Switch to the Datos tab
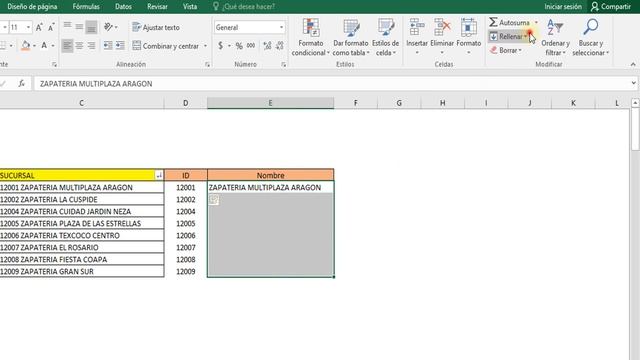Image resolution: width=640 pixels, height=360 pixels. point(123,7)
